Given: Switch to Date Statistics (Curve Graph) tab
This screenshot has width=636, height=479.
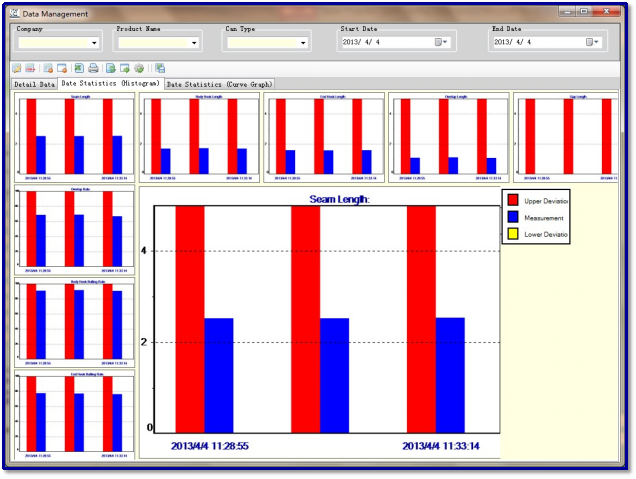Looking at the screenshot, I should [219, 85].
